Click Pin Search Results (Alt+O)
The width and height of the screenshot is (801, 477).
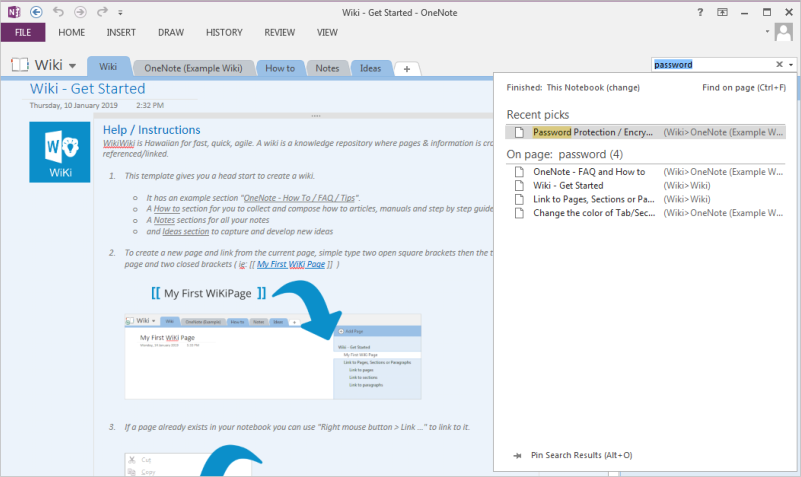click(x=581, y=455)
